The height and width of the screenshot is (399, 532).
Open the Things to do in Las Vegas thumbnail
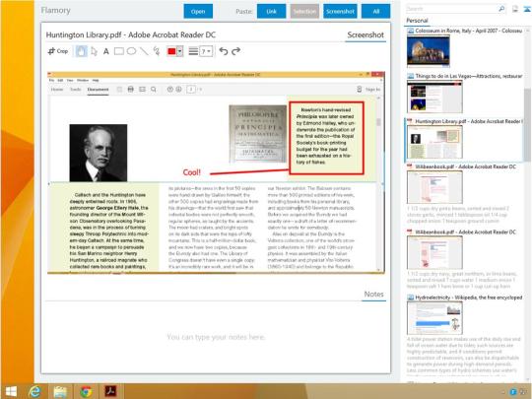click(x=434, y=97)
